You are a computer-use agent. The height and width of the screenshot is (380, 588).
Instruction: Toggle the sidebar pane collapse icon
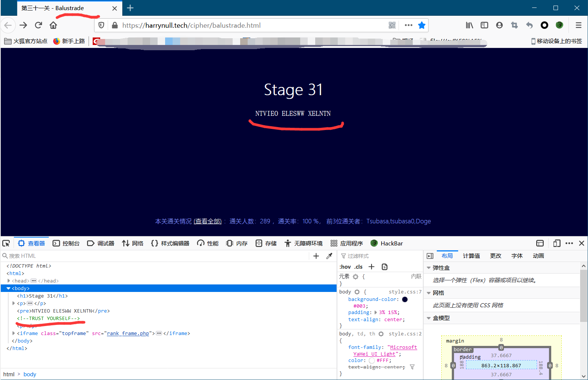430,256
